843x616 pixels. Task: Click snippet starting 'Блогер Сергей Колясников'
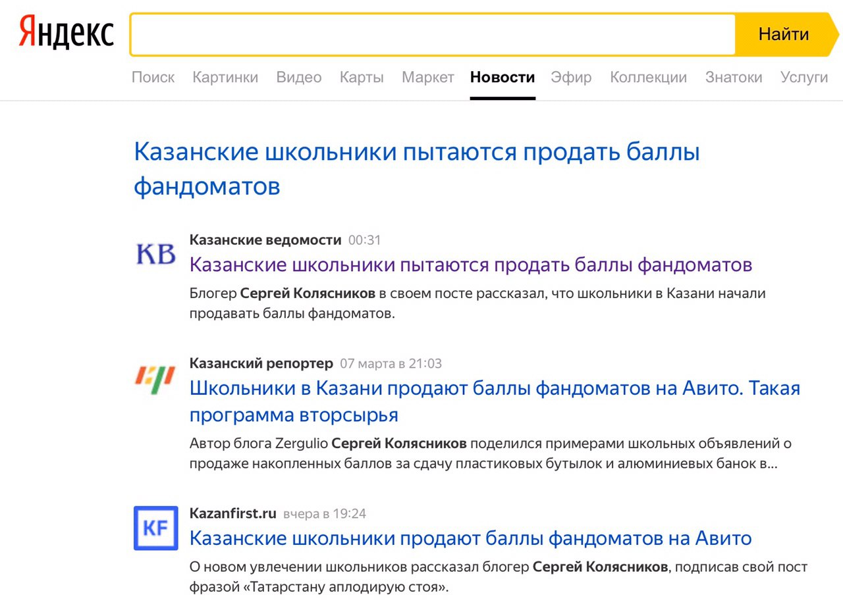[477, 303]
